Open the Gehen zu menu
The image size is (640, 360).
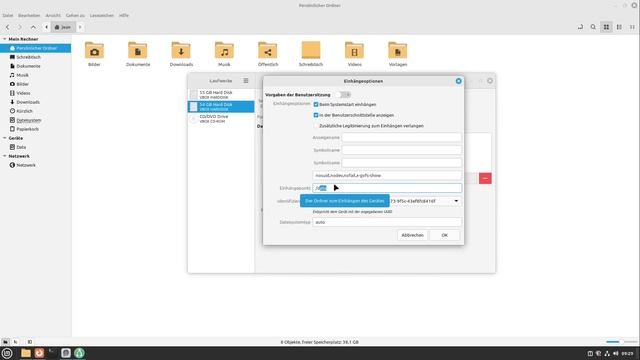pos(75,15)
